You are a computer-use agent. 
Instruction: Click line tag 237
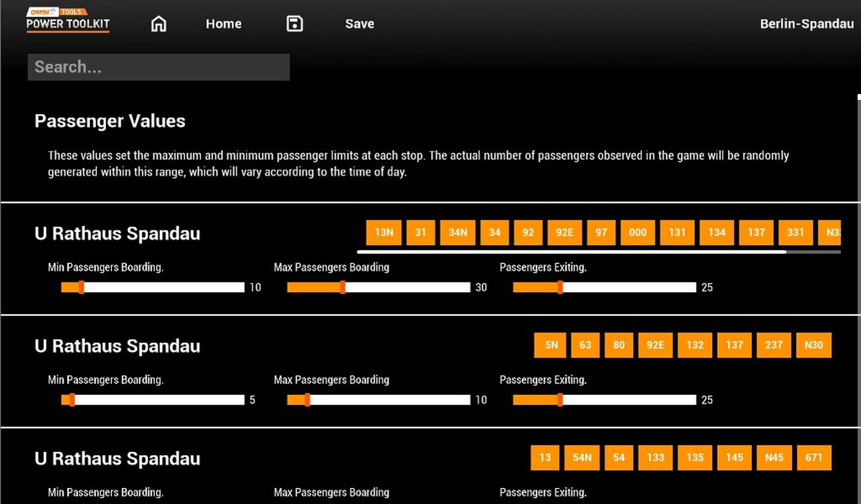(x=774, y=345)
